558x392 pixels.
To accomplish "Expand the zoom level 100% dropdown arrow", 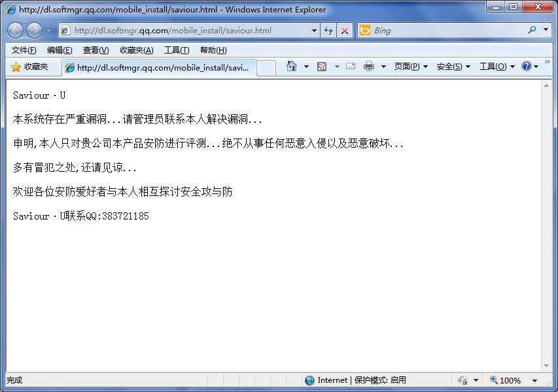I will [534, 380].
